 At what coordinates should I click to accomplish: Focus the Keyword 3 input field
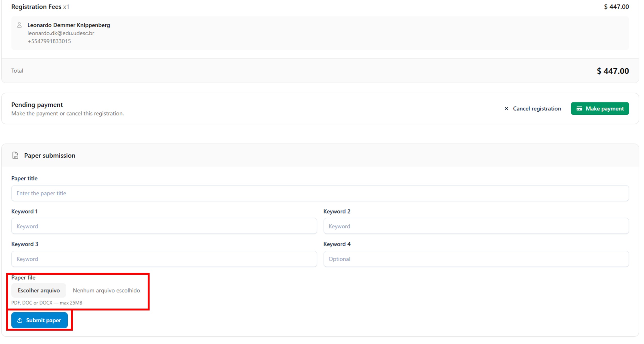164,259
